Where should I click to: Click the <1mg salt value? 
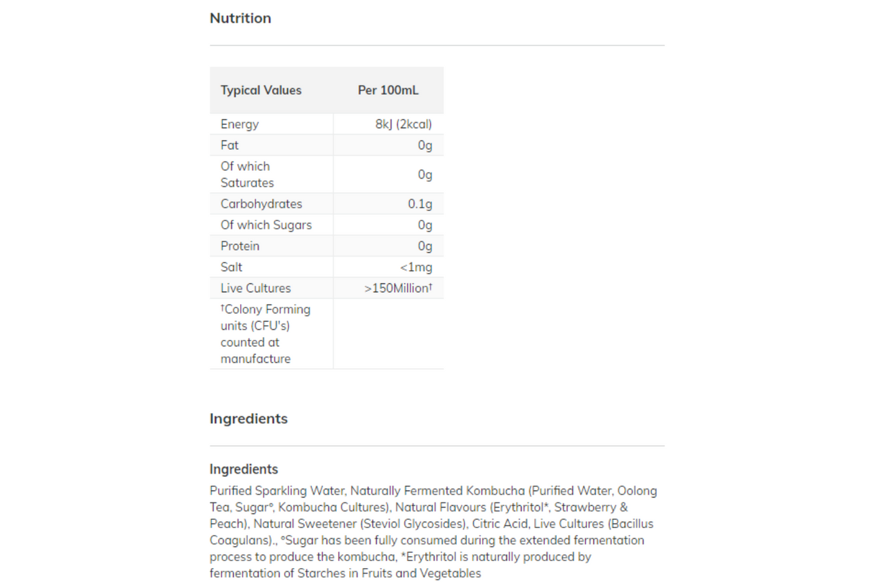coord(416,267)
